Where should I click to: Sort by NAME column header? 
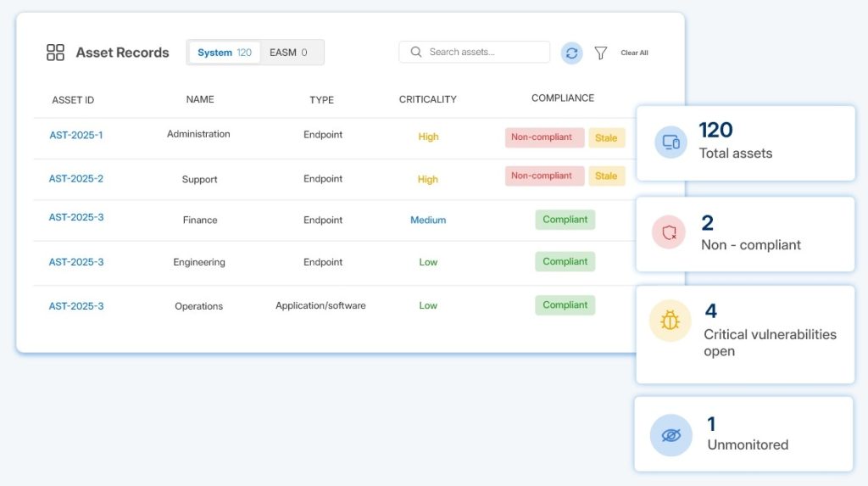200,100
